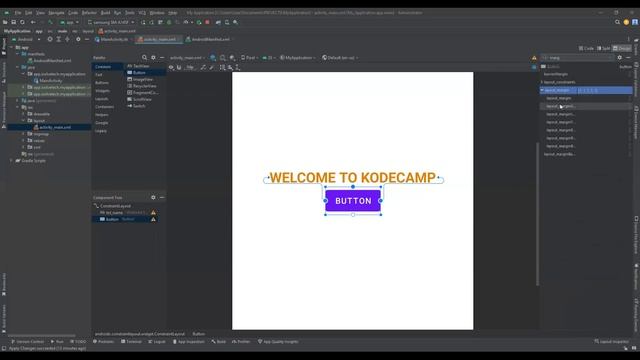Click the Open folder toolbar icon
The height and width of the screenshot is (360, 640).
click(x=5, y=22)
